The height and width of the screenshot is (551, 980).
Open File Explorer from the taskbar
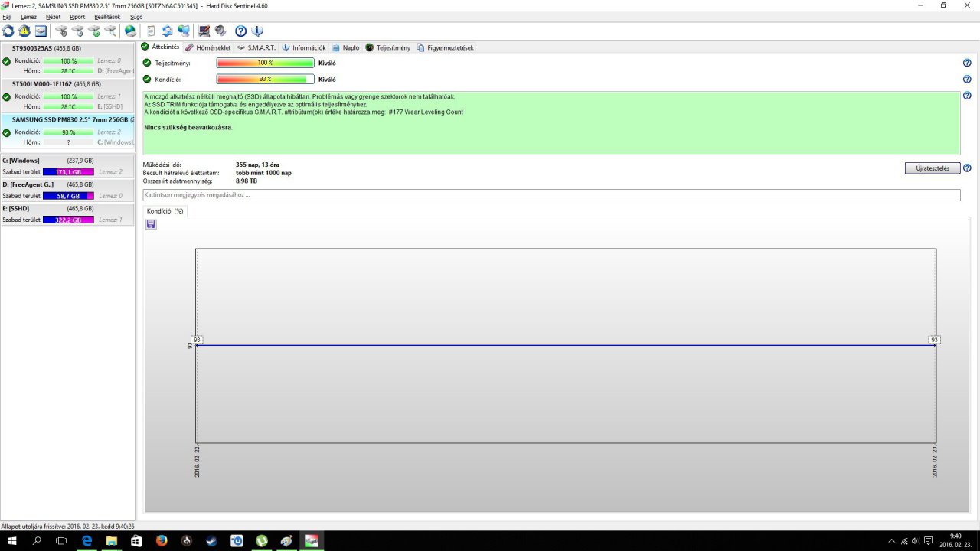click(x=111, y=541)
